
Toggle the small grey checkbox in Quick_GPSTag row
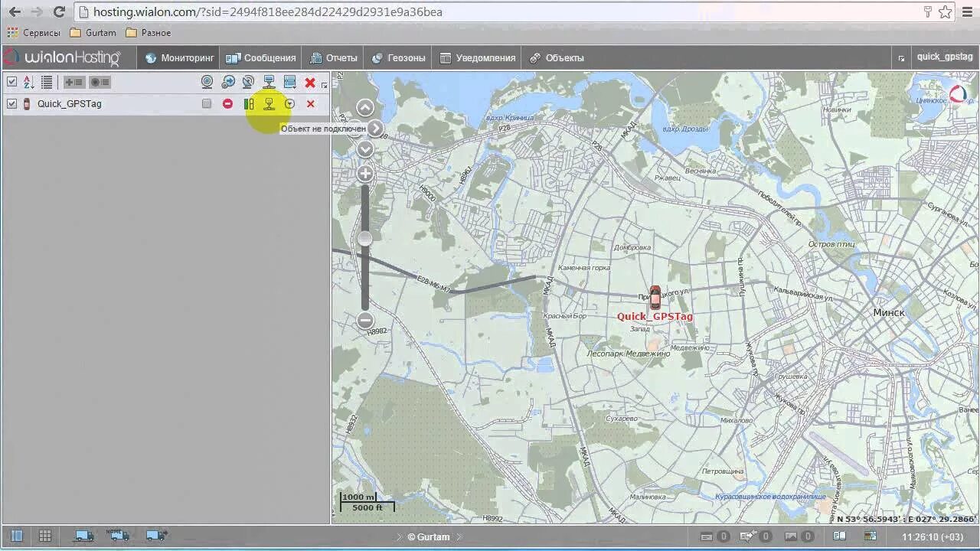(207, 103)
